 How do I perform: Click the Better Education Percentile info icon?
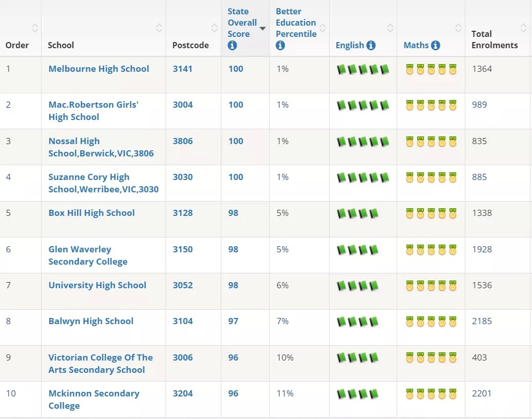click(x=280, y=45)
